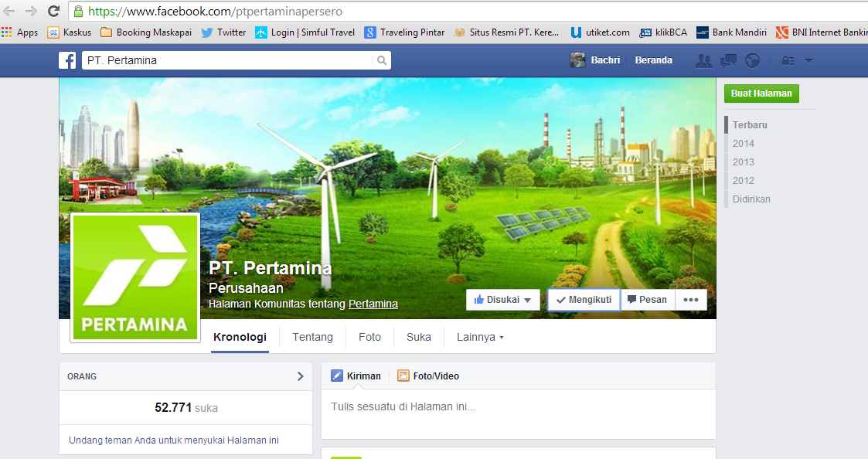Viewport: 868px width, 459px height.
Task: Reload the page with refresh icon
Action: click(x=53, y=11)
